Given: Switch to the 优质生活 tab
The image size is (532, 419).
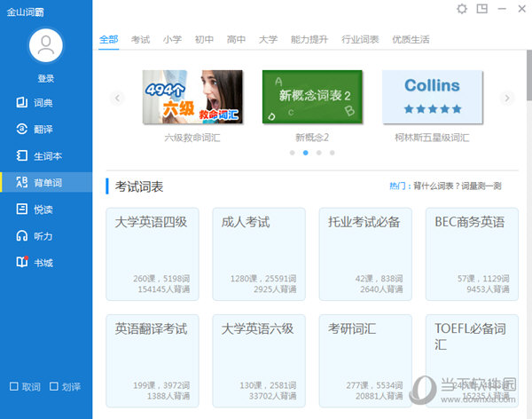Looking at the screenshot, I should 411,39.
